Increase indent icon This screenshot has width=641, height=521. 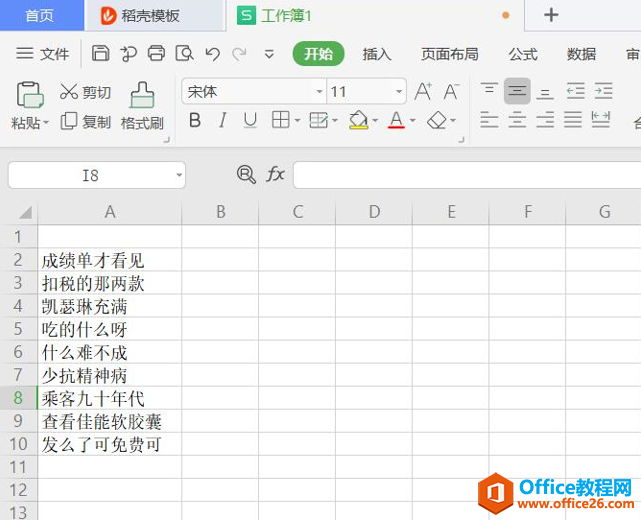(x=603, y=90)
